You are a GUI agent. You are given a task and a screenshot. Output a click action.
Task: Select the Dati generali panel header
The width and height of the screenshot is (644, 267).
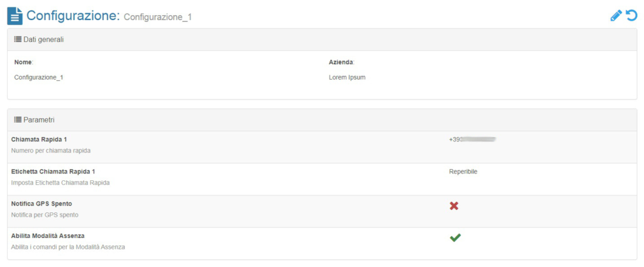click(x=322, y=40)
